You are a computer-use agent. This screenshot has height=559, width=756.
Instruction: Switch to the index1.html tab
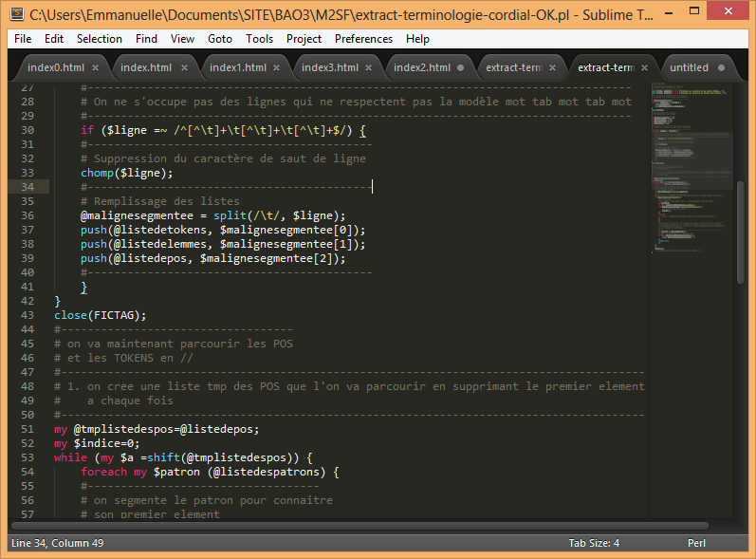238,68
